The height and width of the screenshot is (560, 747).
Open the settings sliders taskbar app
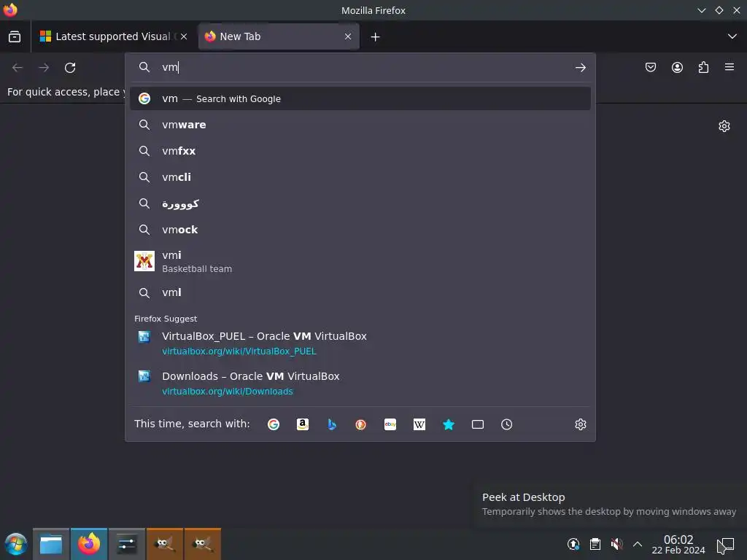(127, 544)
